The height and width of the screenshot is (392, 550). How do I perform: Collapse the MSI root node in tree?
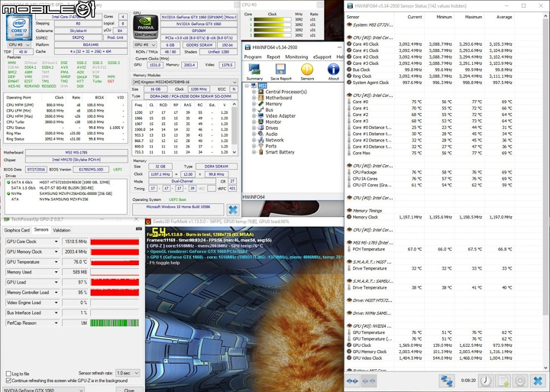click(247, 86)
